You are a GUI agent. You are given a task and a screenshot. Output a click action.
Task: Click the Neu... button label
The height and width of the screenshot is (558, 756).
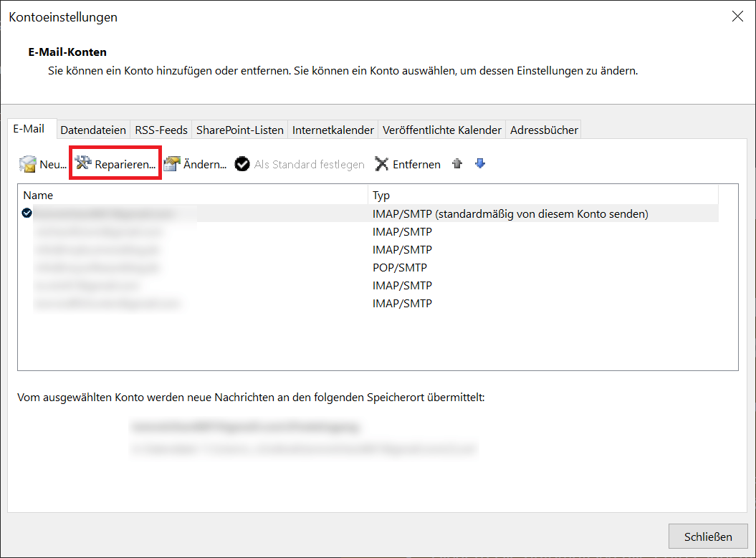pos(53,164)
